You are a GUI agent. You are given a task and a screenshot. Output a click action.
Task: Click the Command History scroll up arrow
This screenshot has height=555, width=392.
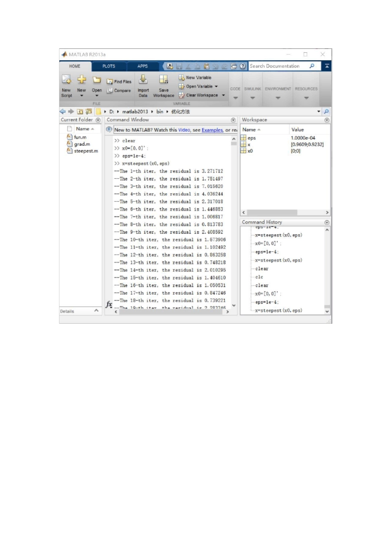[327, 230]
